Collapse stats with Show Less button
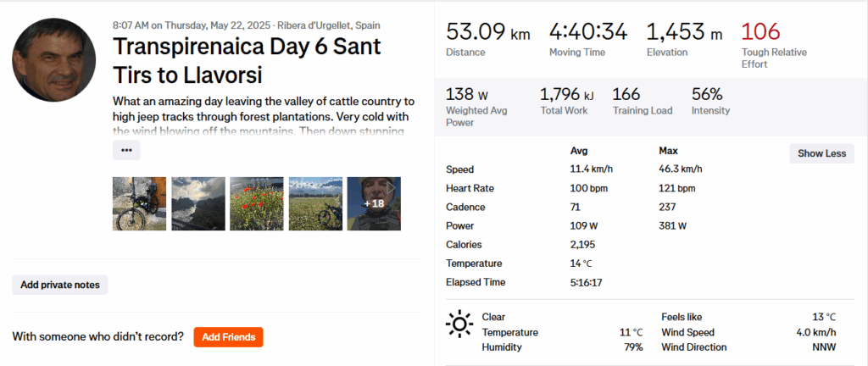 coord(821,153)
